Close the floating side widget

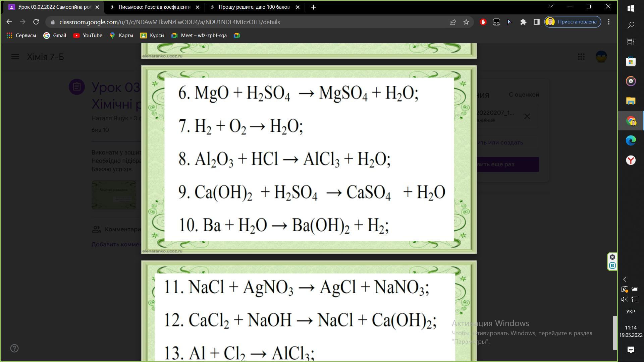(612, 257)
